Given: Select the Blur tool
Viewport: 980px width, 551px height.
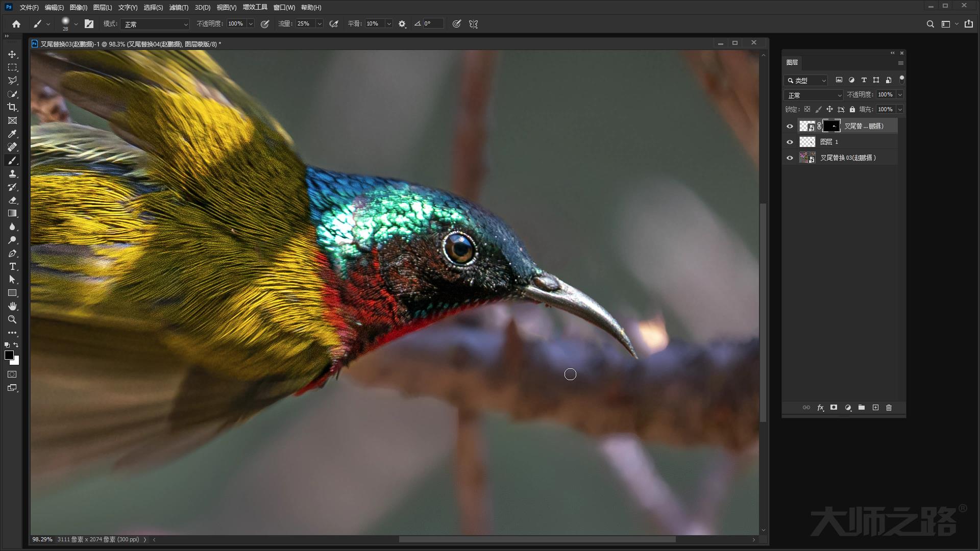Looking at the screenshot, I should coord(12,227).
